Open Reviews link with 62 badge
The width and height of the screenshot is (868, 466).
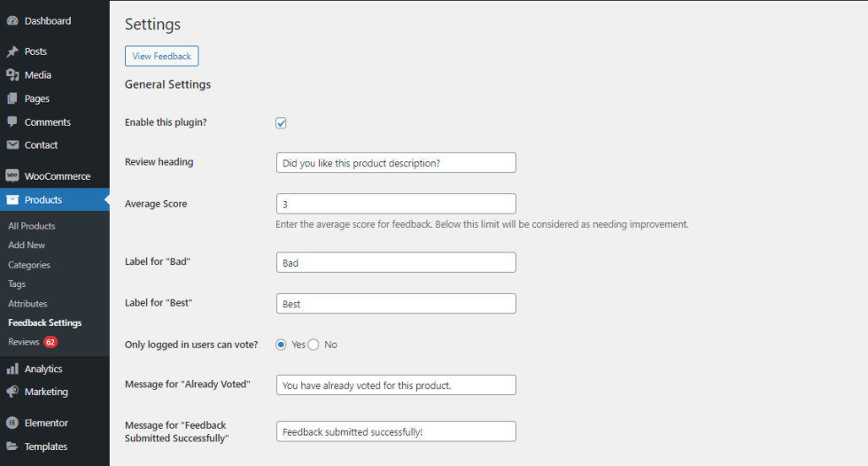pos(24,342)
